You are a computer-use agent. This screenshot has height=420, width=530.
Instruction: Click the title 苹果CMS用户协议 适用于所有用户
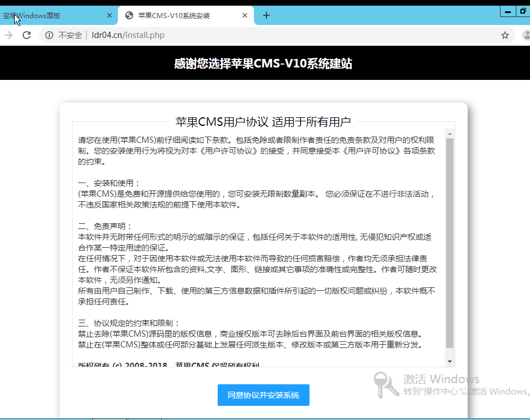263,122
